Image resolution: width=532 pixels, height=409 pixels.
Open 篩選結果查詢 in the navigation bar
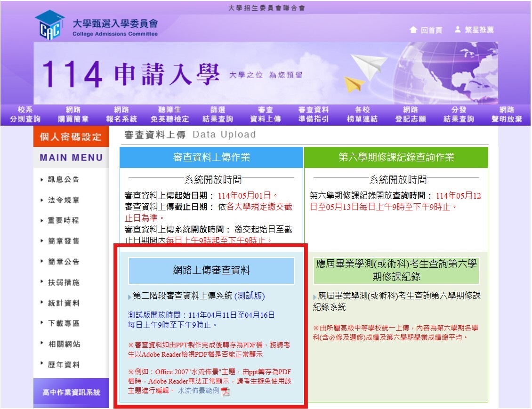pyautogui.click(x=218, y=114)
